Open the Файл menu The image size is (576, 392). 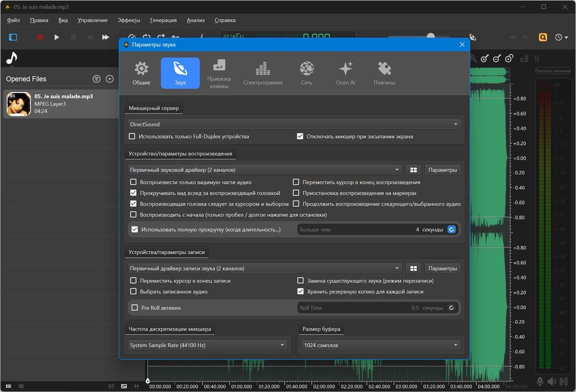(13, 20)
